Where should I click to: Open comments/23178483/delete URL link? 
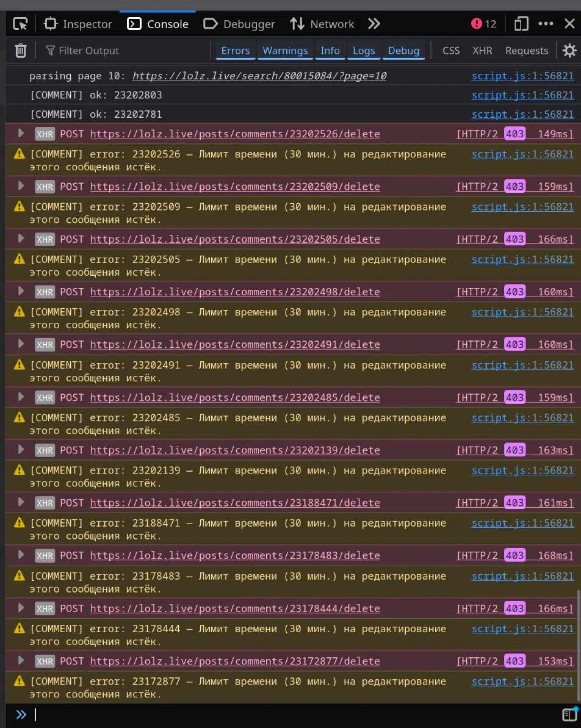[x=235, y=555]
